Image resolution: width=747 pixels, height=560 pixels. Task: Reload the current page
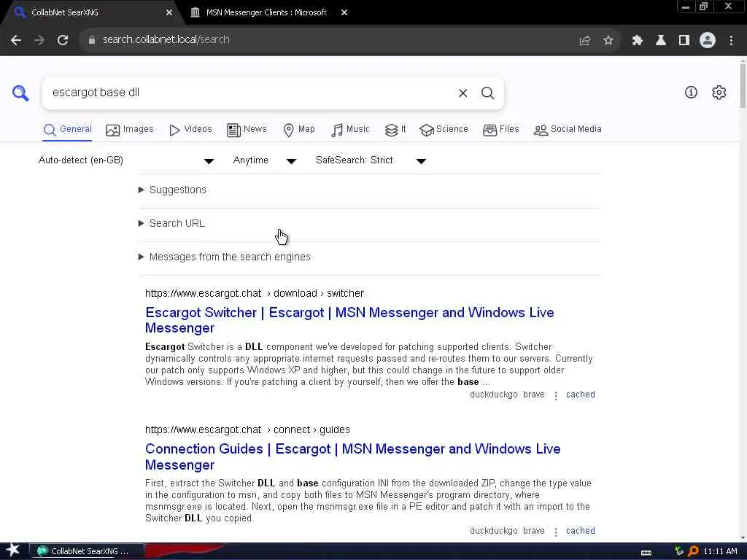63,40
